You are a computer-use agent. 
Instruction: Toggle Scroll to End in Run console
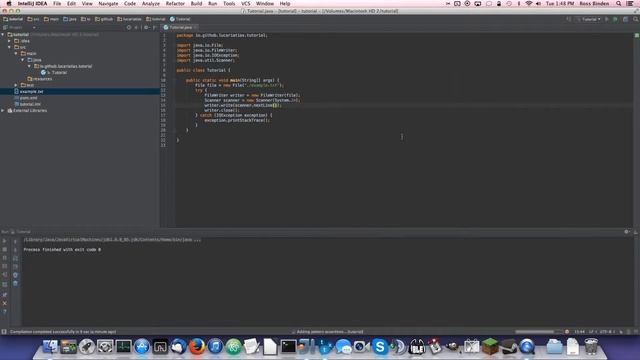pos(16,267)
